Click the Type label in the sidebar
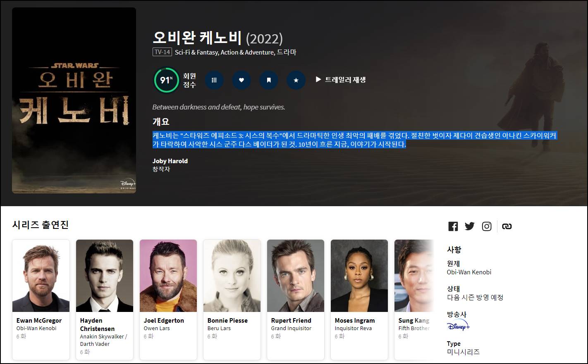The height and width of the screenshot is (364, 588). pyautogui.click(x=454, y=344)
